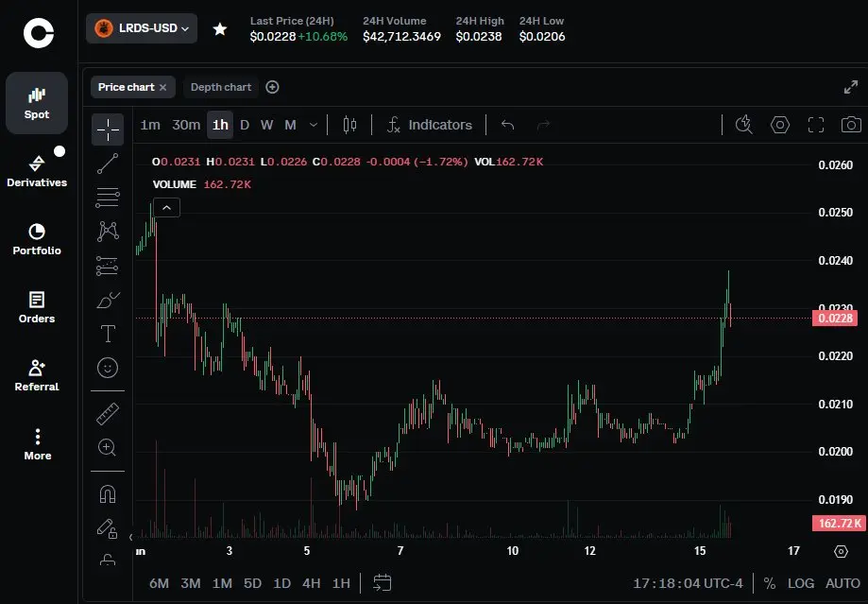Open the Referral page
The width and height of the screenshot is (868, 604).
pos(37,375)
